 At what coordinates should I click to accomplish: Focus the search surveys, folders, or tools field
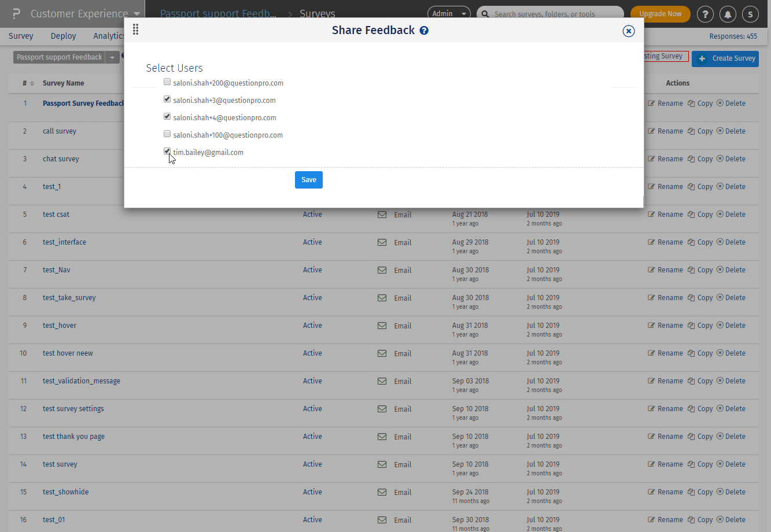point(550,14)
